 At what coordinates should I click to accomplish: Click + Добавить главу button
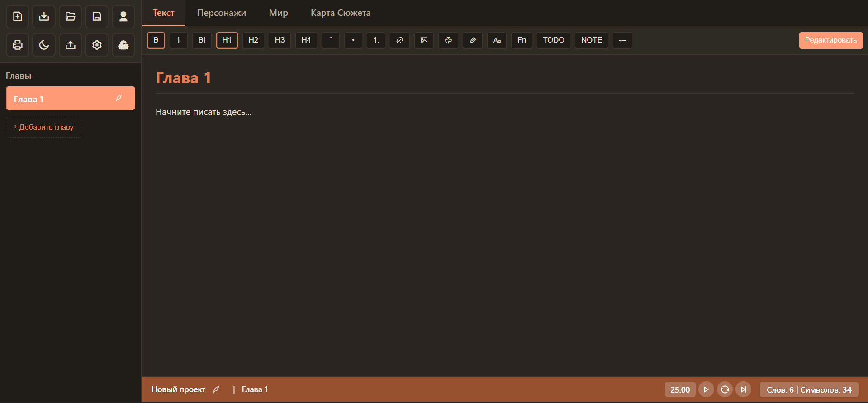pyautogui.click(x=43, y=128)
